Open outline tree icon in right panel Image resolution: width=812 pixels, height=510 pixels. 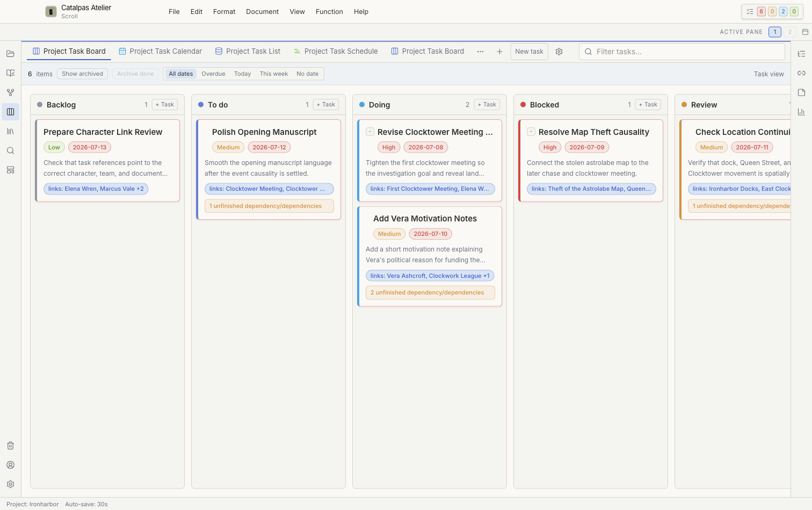(801, 54)
